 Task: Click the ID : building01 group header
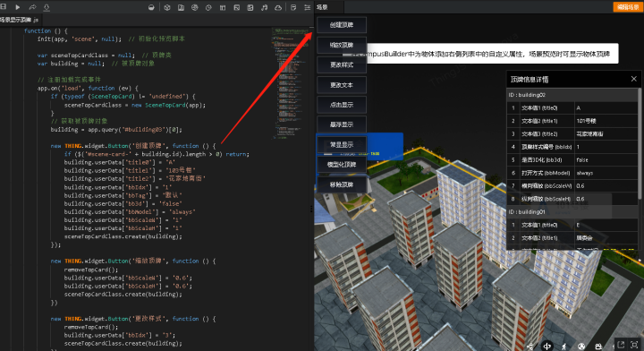[572, 212]
